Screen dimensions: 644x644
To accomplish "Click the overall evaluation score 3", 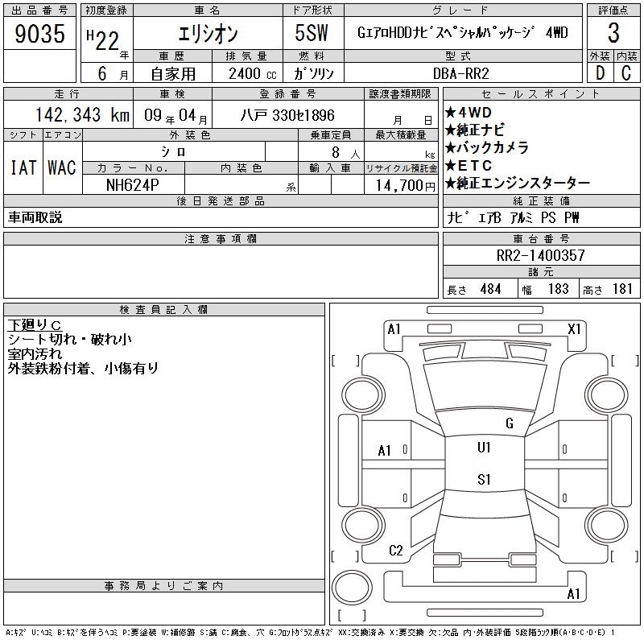I will pyautogui.click(x=613, y=33).
